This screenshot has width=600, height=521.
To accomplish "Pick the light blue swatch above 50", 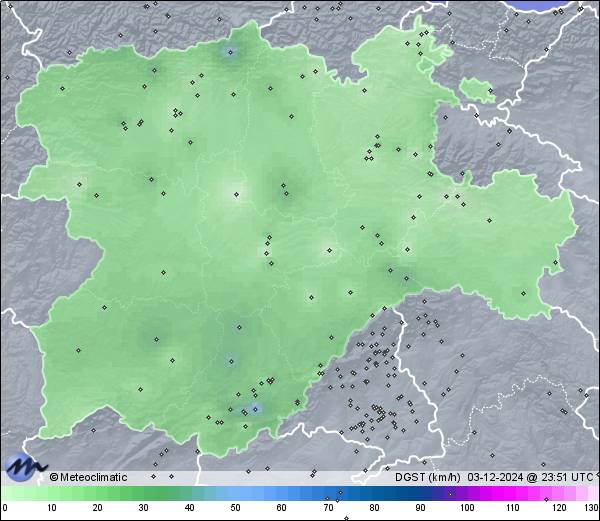I will tap(235, 493).
